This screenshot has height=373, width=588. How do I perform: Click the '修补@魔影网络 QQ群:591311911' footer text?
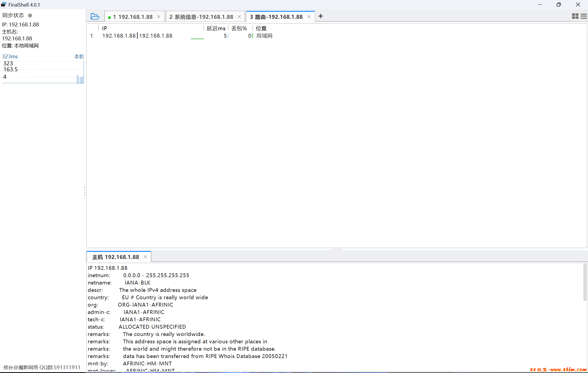point(42,367)
